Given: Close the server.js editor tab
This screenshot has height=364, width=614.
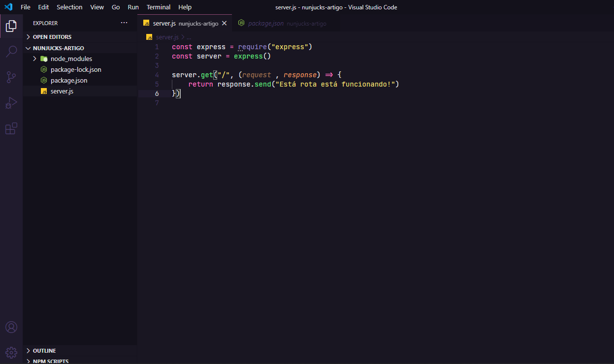Looking at the screenshot, I should click(225, 23).
